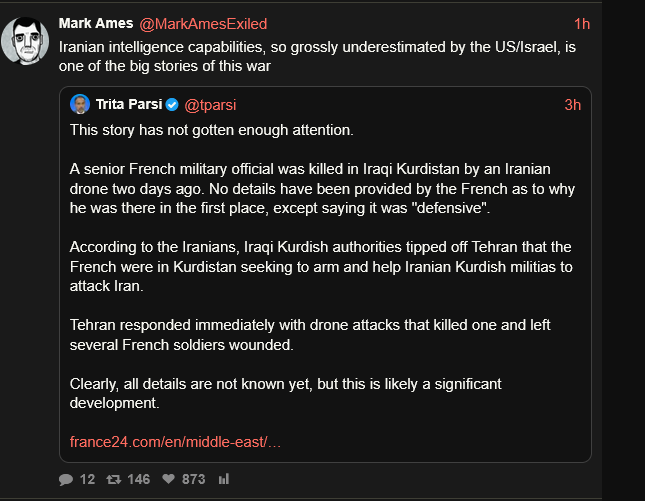The image size is (645, 501).
Task: Click the quoted line "This story has not gotten enough attention"
Action: 212,130
